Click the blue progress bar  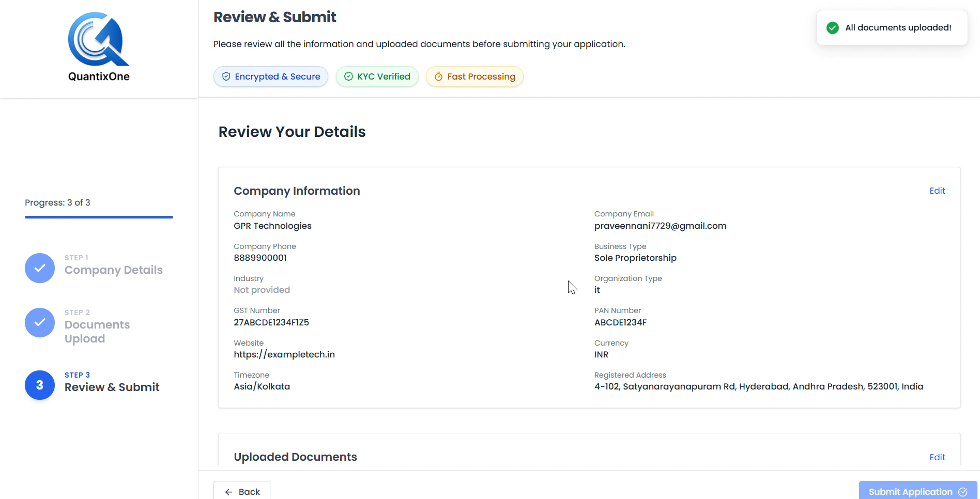[x=99, y=217]
